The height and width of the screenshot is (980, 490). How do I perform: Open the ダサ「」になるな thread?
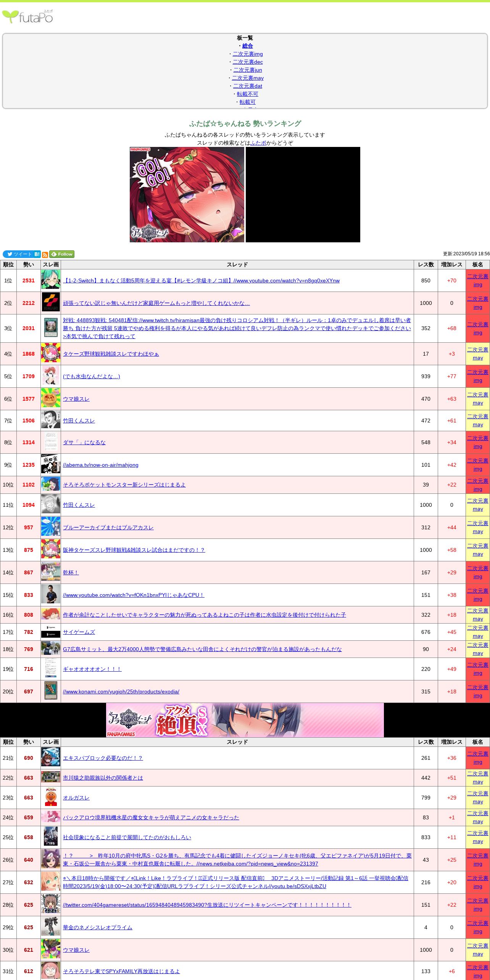(x=84, y=442)
